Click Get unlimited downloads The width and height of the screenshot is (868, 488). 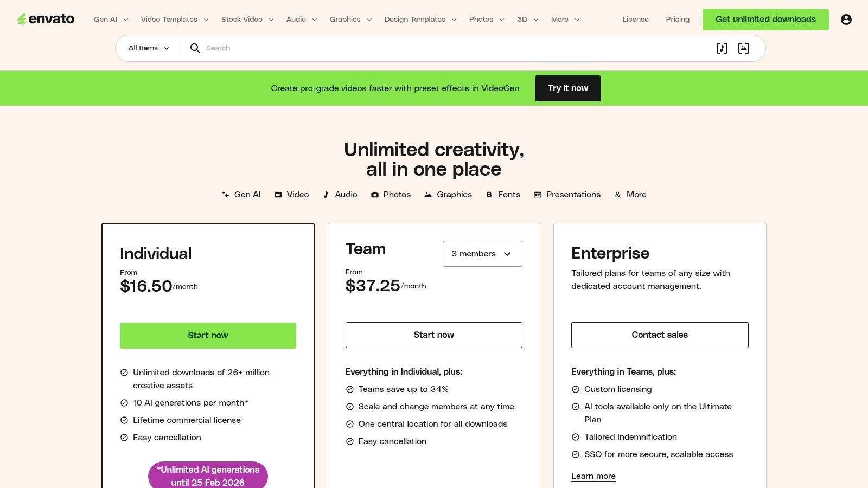pyautogui.click(x=765, y=19)
